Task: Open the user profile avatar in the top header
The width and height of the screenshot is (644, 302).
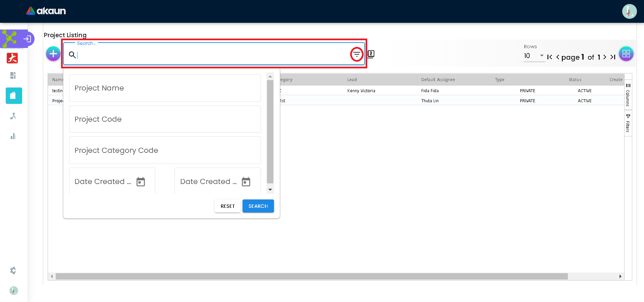Action: pos(629,11)
